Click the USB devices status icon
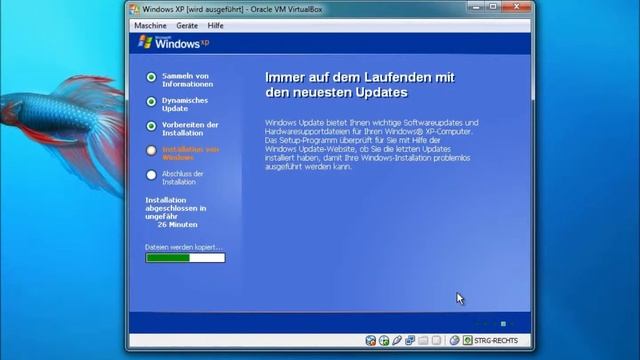Viewport: 640px width, 360px height. coord(397,340)
